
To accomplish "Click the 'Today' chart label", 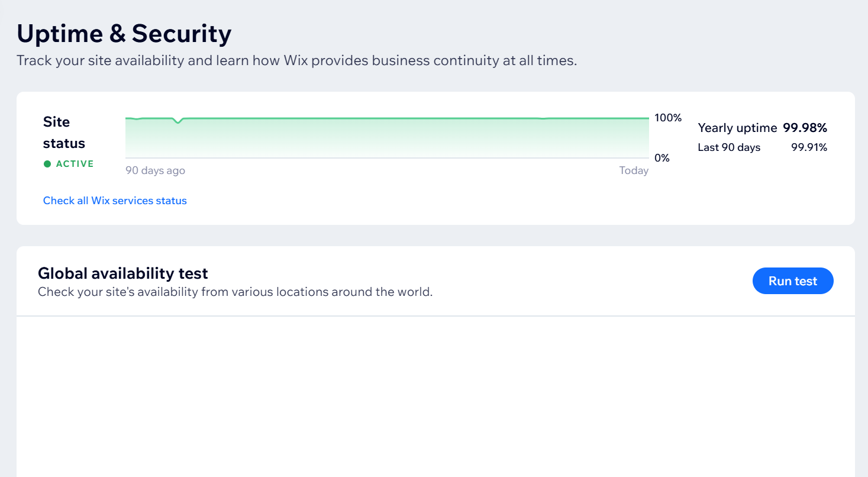I will 634,170.
